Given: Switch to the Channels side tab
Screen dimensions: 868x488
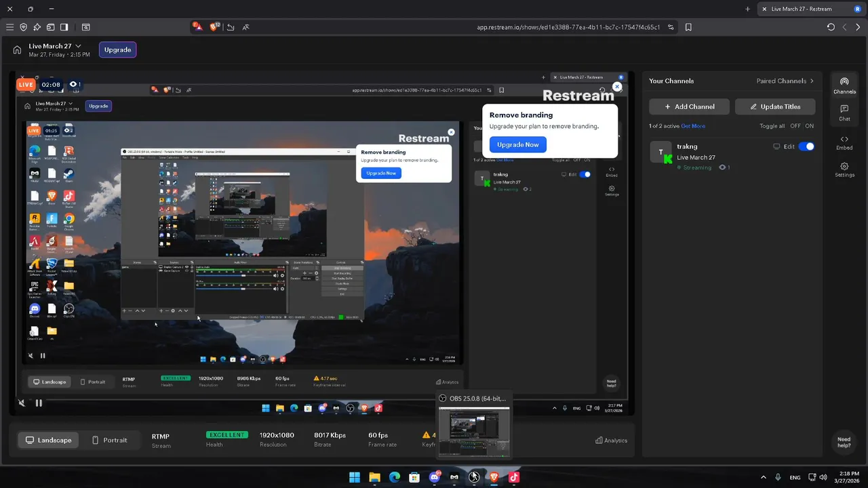Looking at the screenshot, I should click(x=844, y=85).
